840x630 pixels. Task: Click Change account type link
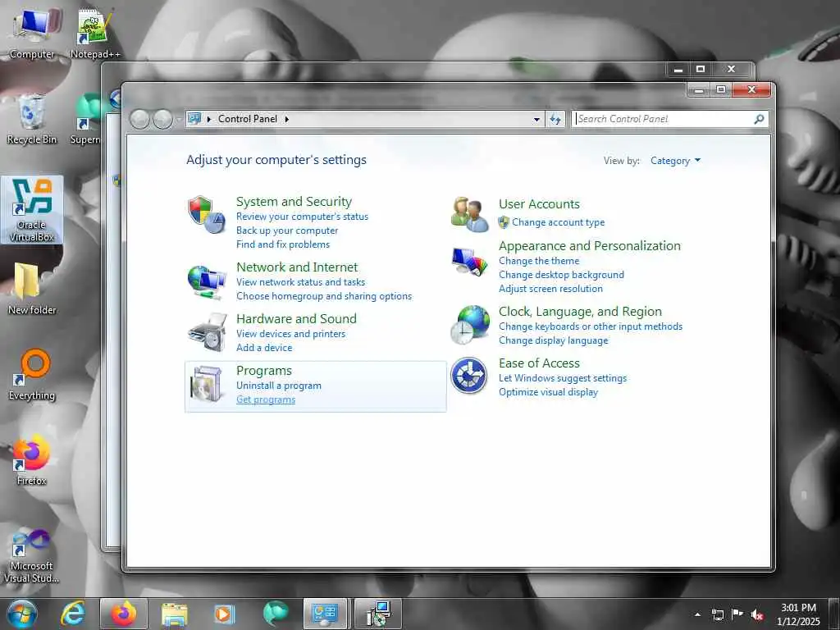[x=558, y=222]
